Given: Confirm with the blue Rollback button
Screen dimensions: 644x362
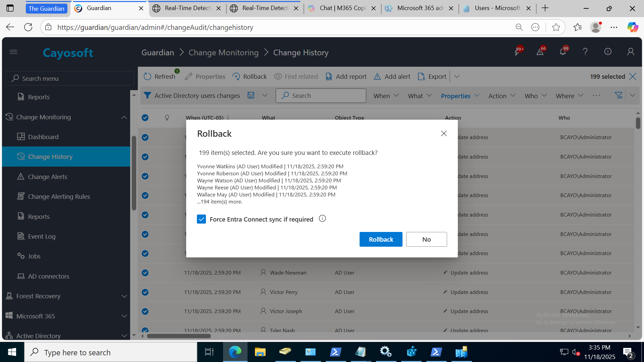Looking at the screenshot, I should click(x=381, y=239).
